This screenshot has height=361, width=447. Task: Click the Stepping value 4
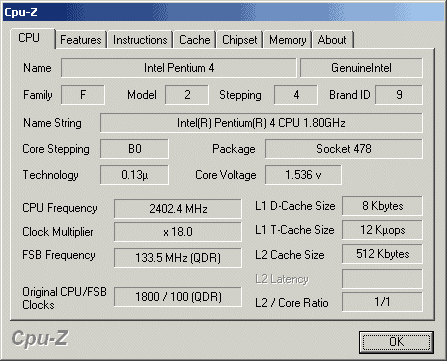(x=296, y=95)
